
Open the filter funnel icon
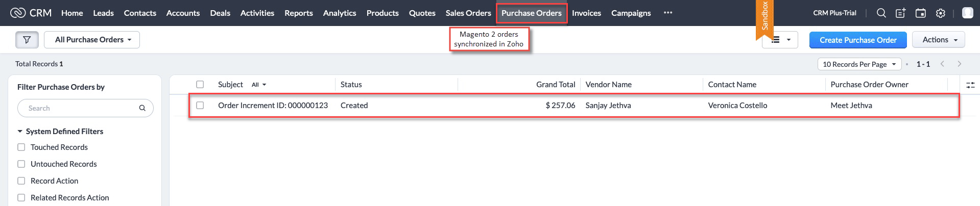pyautogui.click(x=27, y=40)
